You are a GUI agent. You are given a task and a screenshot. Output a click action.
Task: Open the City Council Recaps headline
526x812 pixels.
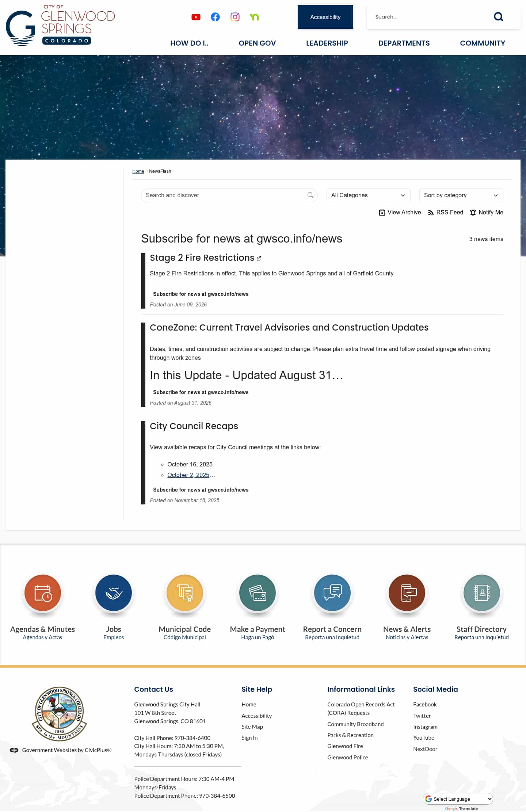pos(194,426)
